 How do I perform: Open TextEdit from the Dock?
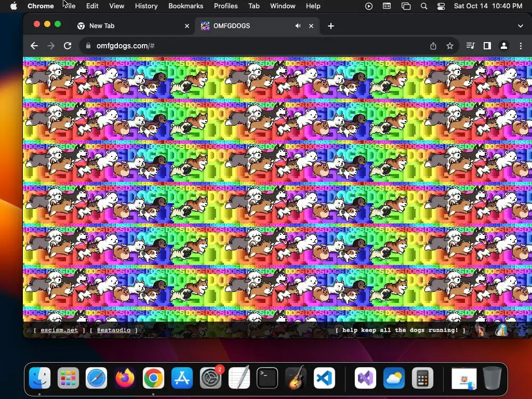[x=239, y=378]
